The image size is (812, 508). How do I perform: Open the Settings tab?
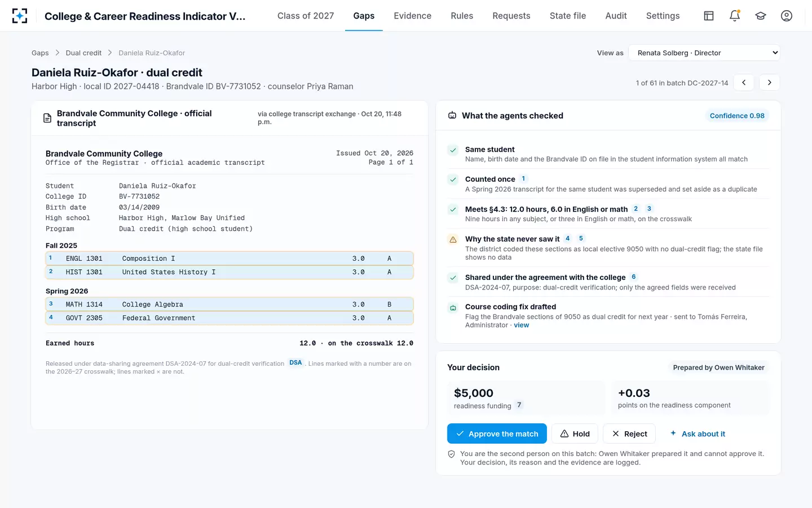coord(663,16)
